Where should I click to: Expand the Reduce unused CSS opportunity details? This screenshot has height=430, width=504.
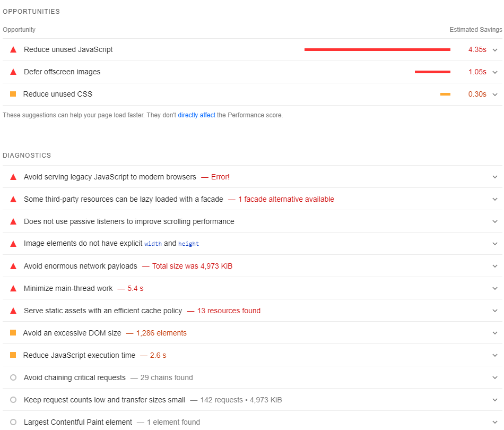(496, 94)
